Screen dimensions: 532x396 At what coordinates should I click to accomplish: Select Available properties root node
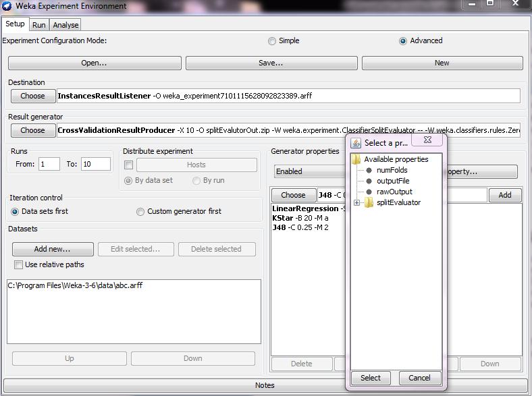point(396,159)
